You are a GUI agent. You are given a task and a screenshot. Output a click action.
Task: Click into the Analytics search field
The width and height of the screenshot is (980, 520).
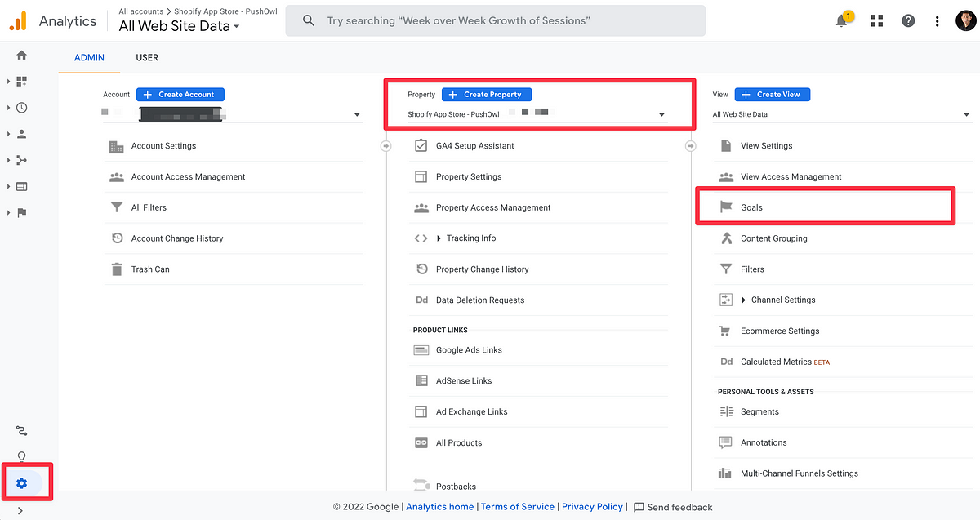coord(495,20)
